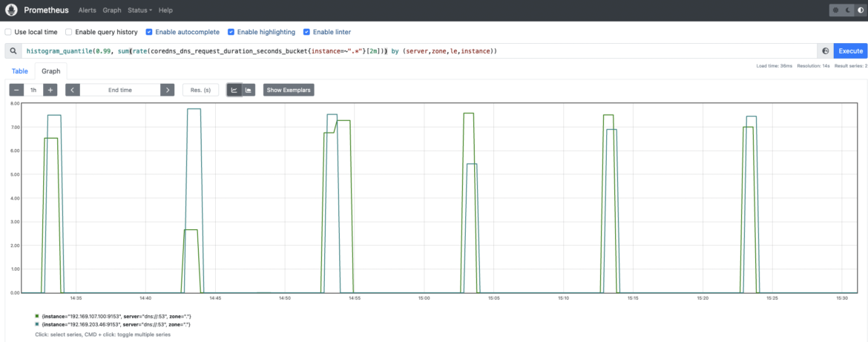
Task: Open the Graph nav link
Action: pos(112,10)
